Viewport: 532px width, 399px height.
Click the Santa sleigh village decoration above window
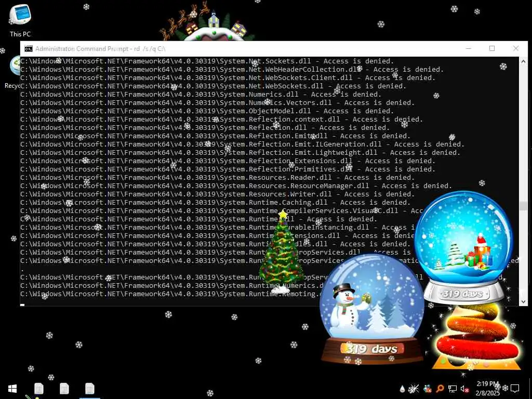tap(208, 22)
